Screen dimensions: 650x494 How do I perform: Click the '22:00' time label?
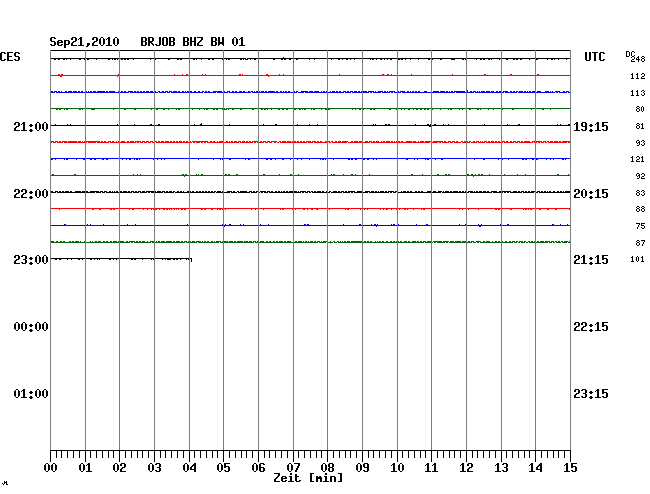tap(31, 194)
